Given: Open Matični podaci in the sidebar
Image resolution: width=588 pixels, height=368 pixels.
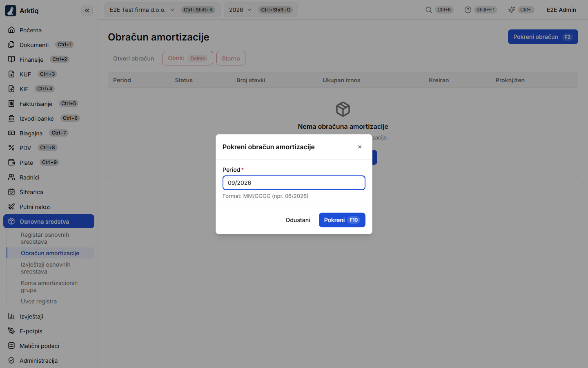Looking at the screenshot, I should (49, 346).
